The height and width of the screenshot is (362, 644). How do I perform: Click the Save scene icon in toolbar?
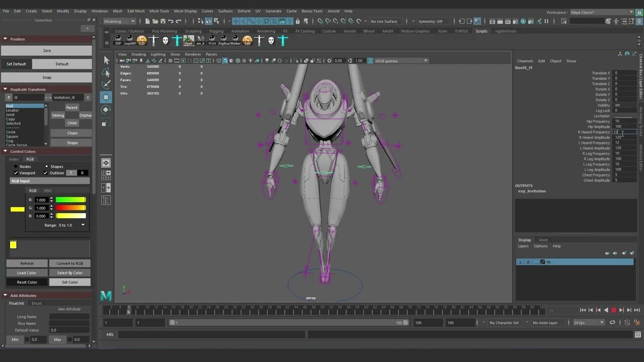(x=163, y=21)
